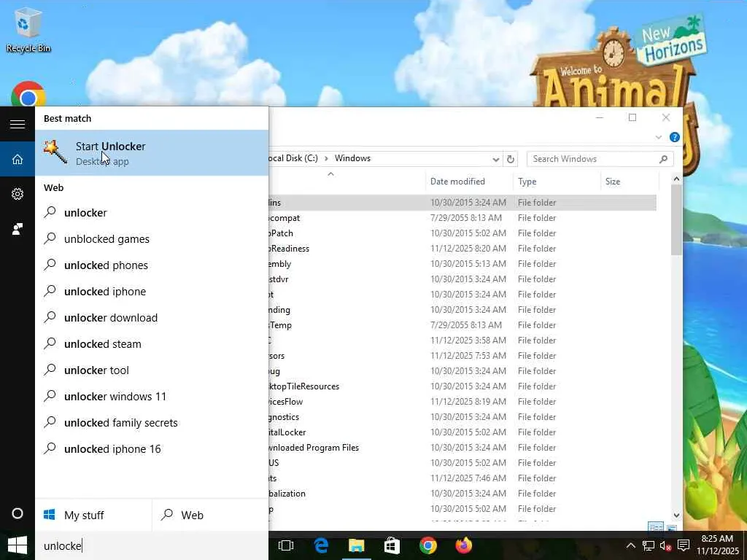Click the Explorer scrollbar up arrow
This screenshot has height=560, width=747.
[676, 179]
